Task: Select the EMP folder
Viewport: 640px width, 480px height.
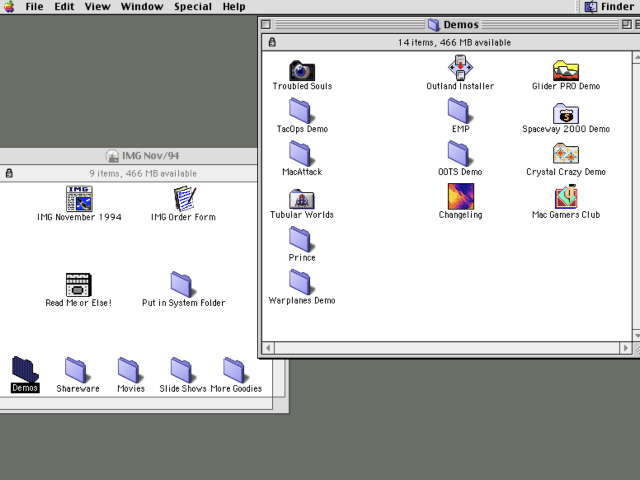Action: 459,111
